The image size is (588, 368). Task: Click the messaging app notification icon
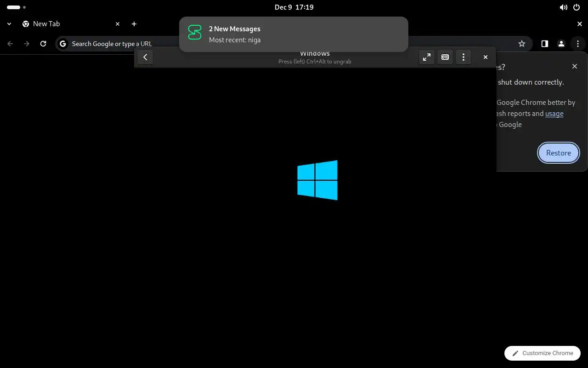pyautogui.click(x=195, y=33)
